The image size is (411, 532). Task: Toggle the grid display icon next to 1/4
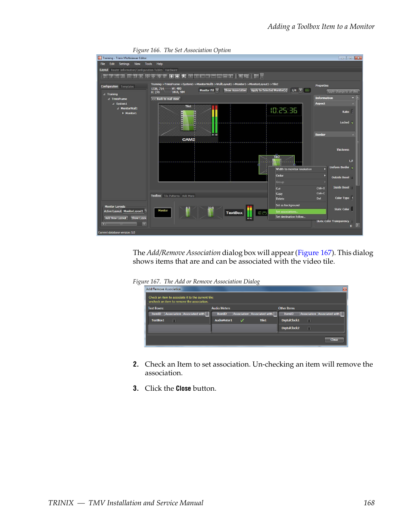point(307,90)
